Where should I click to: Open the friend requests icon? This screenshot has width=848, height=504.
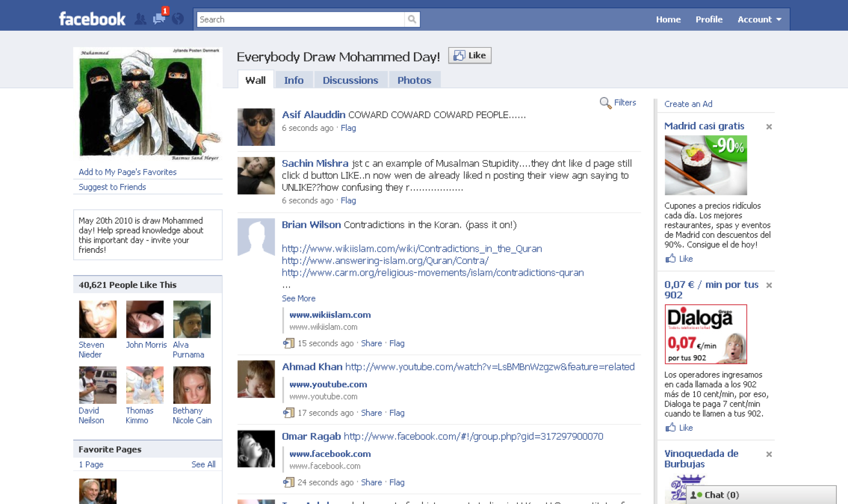pos(141,19)
